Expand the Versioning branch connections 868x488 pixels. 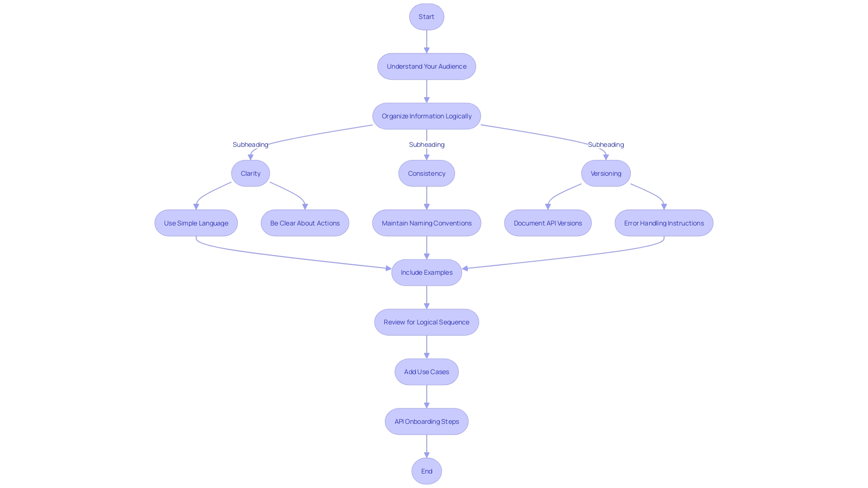(606, 173)
